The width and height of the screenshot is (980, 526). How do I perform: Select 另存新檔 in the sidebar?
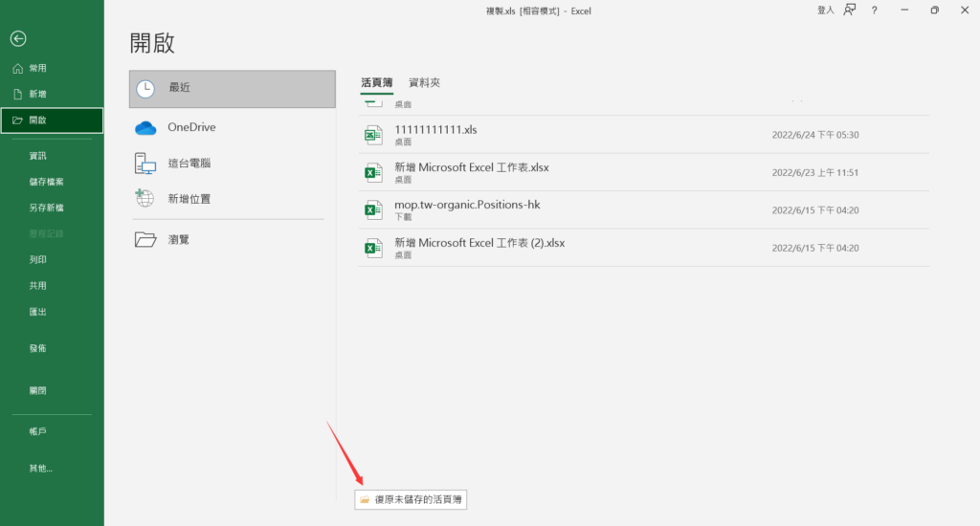[46, 208]
